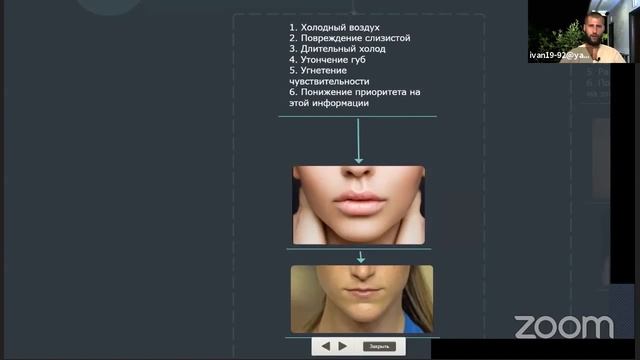Click the Закрыть button
The height and width of the screenshot is (360, 640).
tap(379, 347)
